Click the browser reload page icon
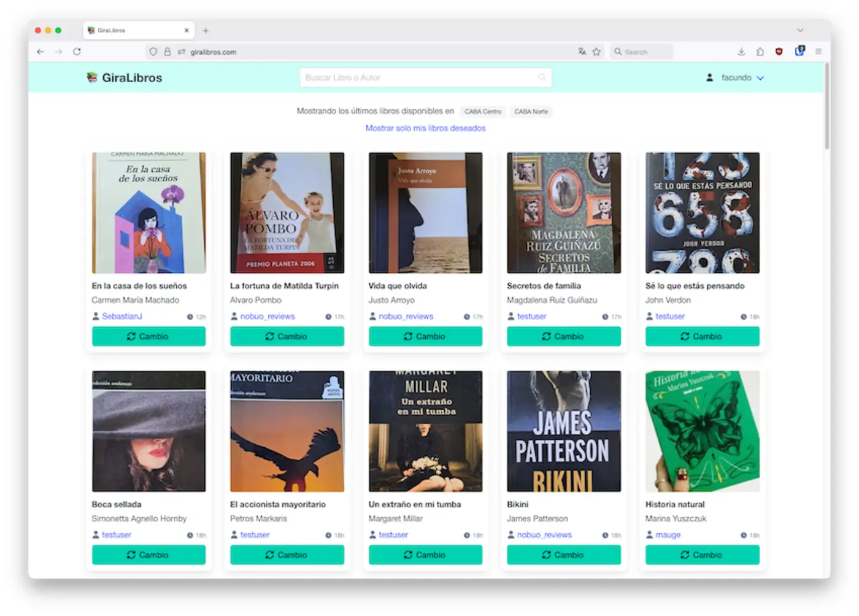The image size is (859, 616). (x=77, y=52)
